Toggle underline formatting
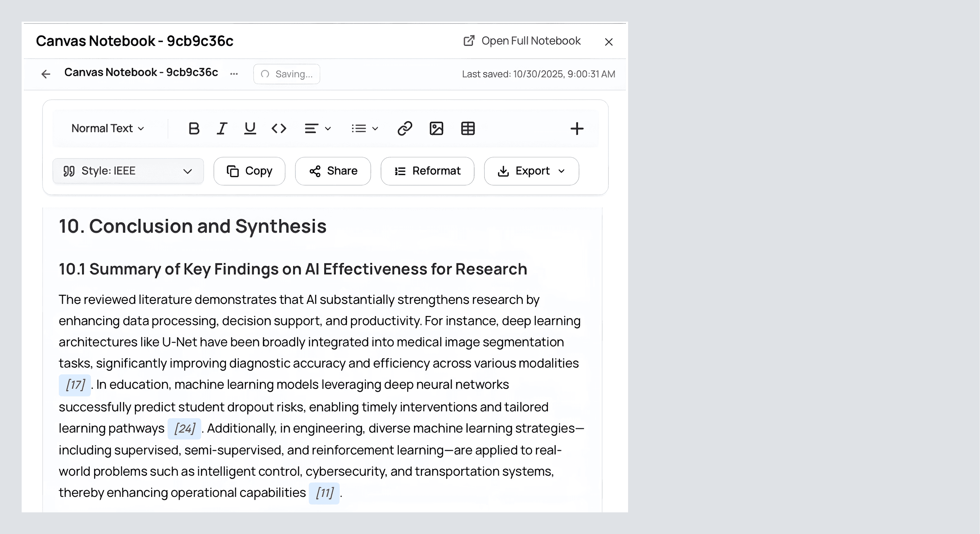Viewport: 980px width, 534px height. click(x=250, y=129)
